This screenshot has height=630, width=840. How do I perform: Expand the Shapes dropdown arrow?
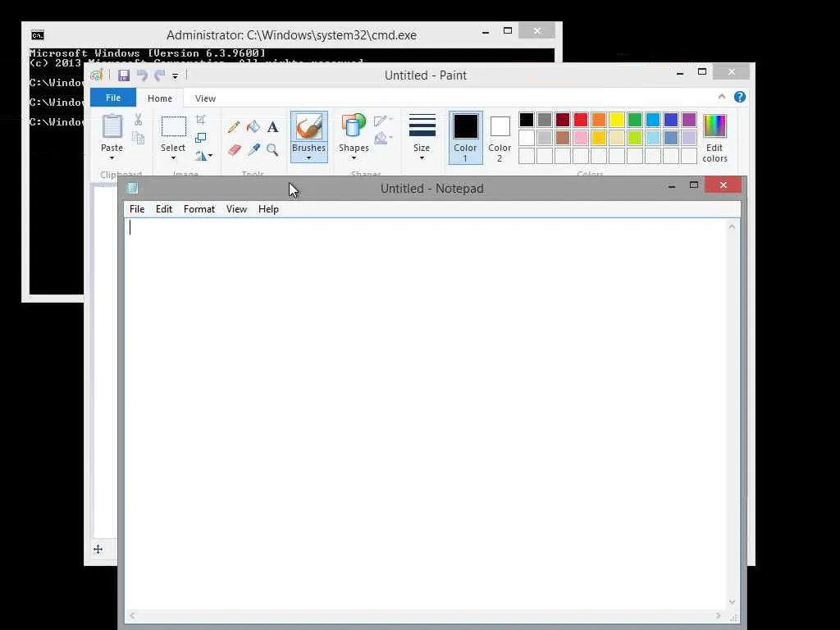point(354,158)
